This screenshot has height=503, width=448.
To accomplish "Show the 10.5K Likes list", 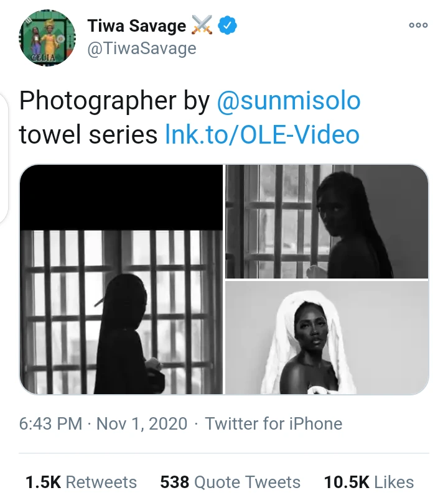I will (368, 482).
